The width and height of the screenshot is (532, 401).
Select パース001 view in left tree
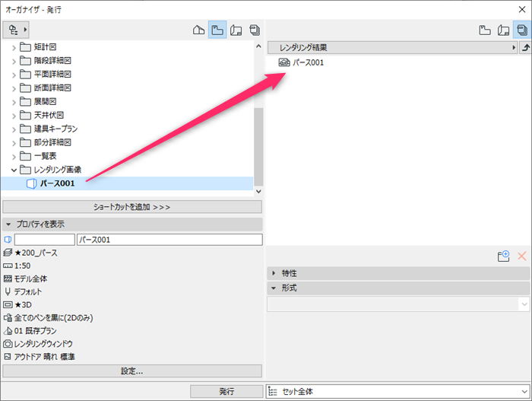127,183
